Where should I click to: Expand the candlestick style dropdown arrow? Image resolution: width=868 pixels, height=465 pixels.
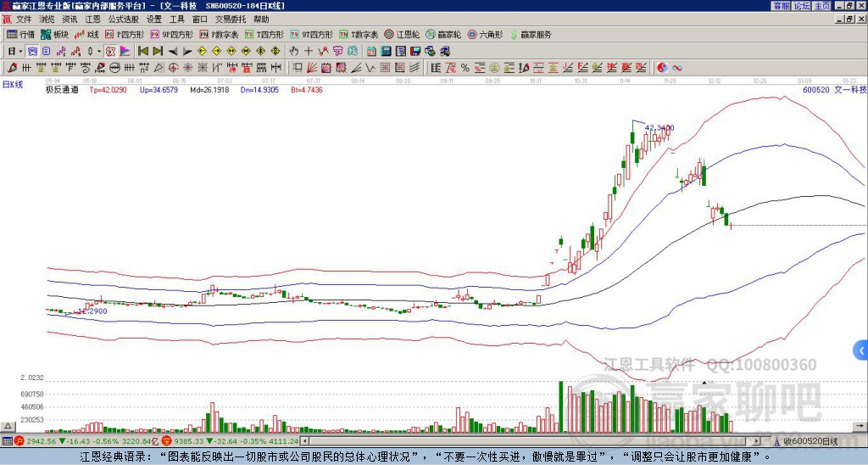[99, 52]
